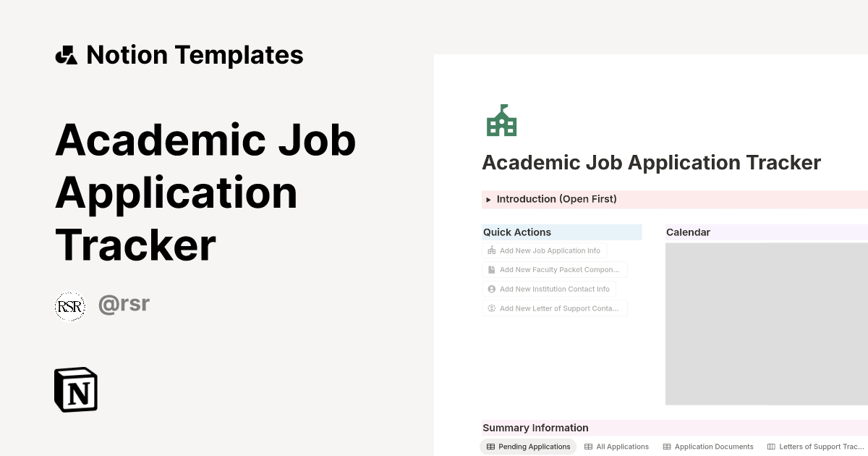Select the job application icon beside Add New Job Application Info

[490, 250]
